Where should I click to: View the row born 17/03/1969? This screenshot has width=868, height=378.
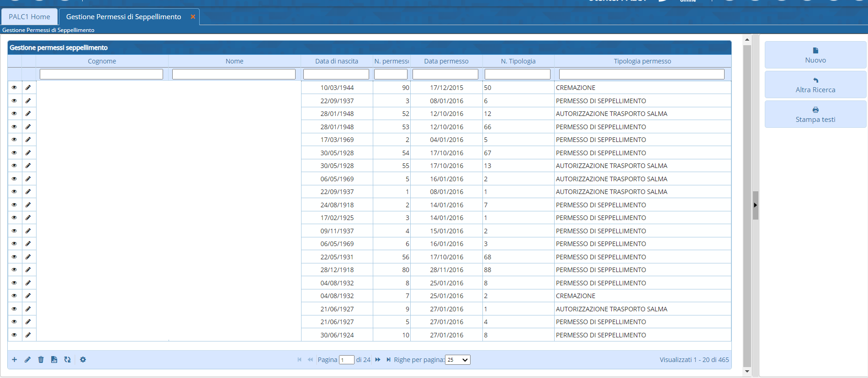click(14, 140)
